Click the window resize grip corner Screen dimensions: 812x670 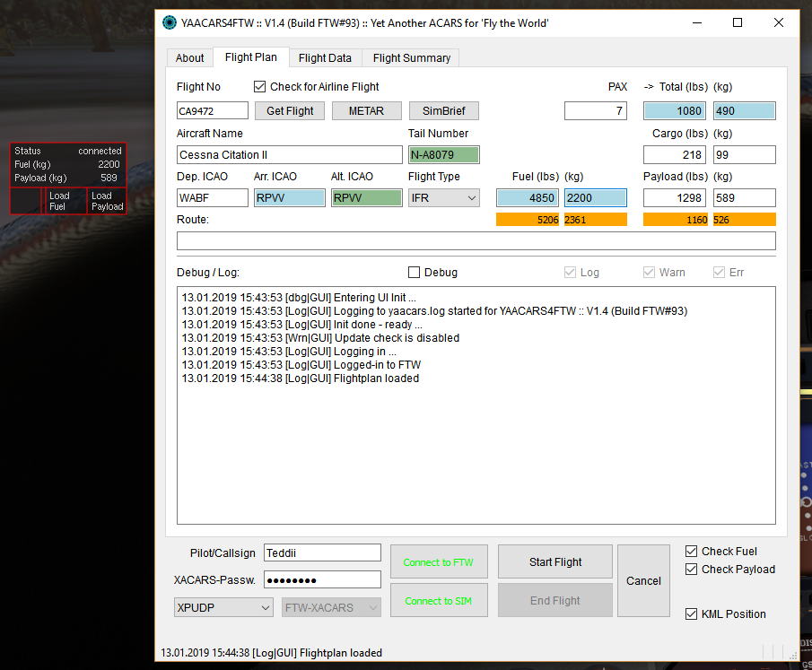(x=792, y=655)
